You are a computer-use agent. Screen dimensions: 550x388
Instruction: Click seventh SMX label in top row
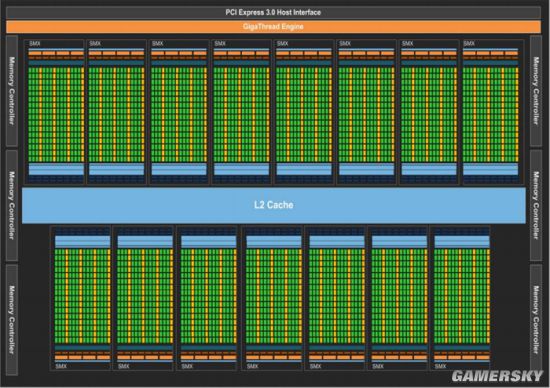coord(407,44)
